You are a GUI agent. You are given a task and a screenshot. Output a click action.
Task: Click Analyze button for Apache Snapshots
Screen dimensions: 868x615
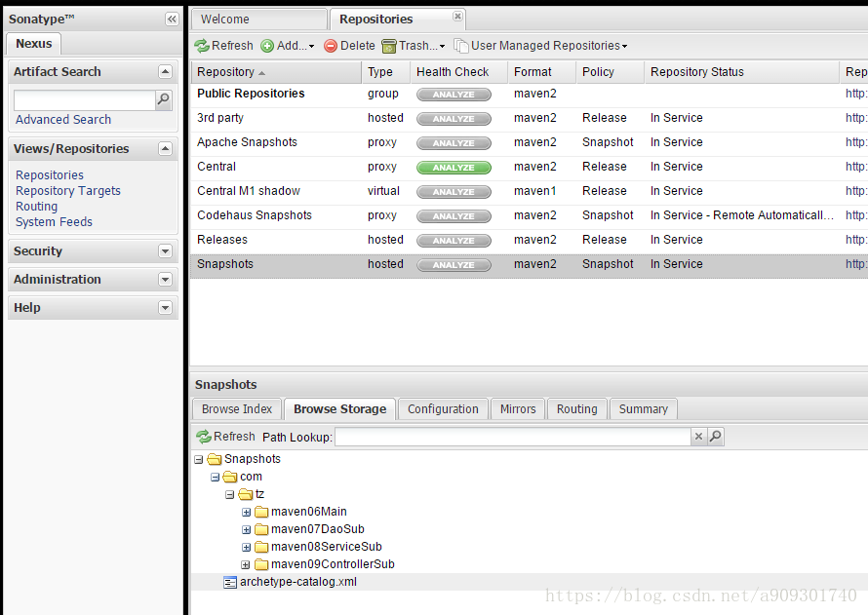pyautogui.click(x=454, y=143)
